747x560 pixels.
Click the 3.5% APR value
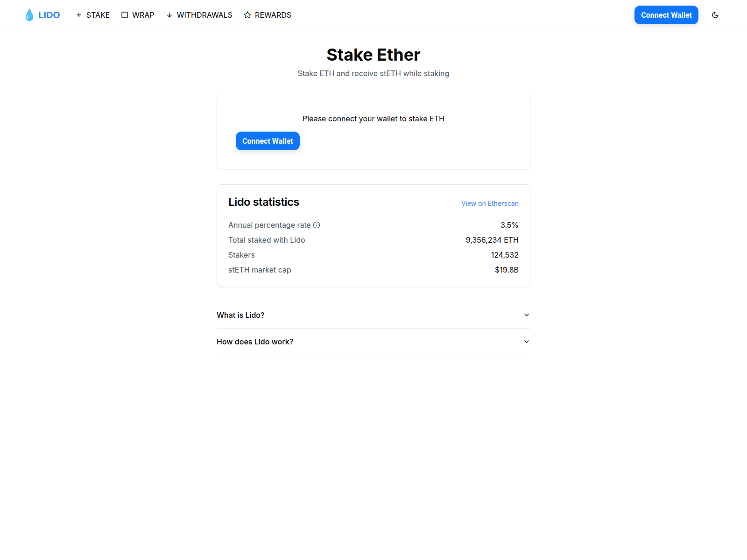[x=509, y=225]
